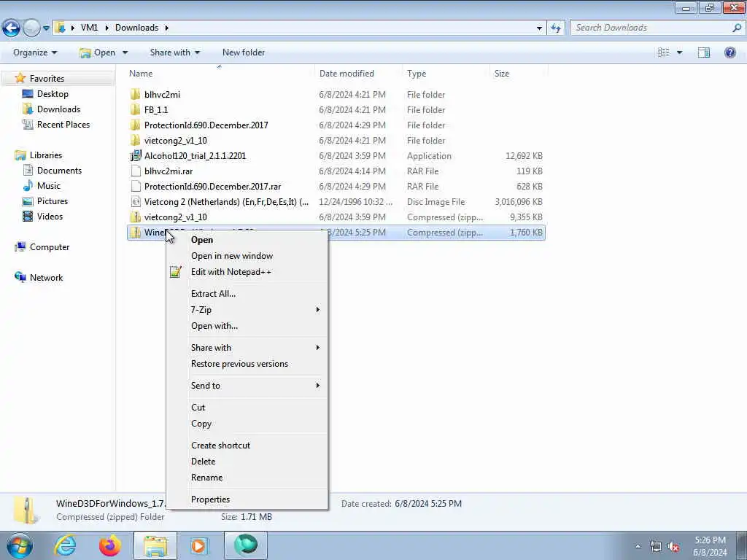Expand the Open button dropdown arrow
Screen dimensions: 747x560
pos(125,52)
